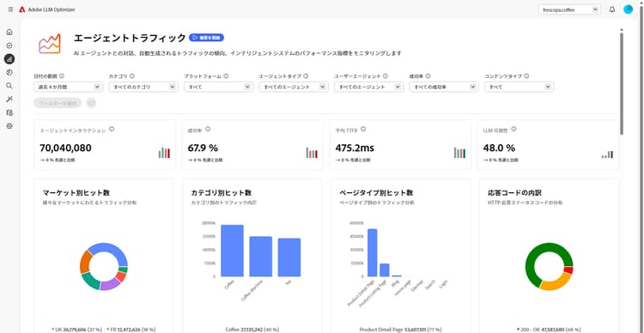
Task: Click the マーケット別ヒット数 heading
Action: click(x=76, y=192)
